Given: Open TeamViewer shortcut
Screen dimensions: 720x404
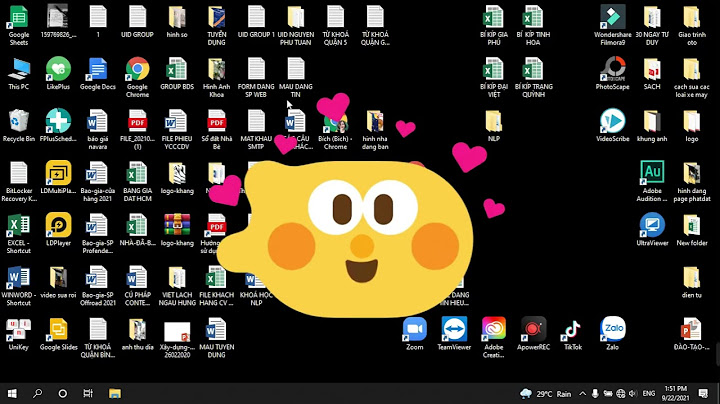Looking at the screenshot, I should click(454, 334).
